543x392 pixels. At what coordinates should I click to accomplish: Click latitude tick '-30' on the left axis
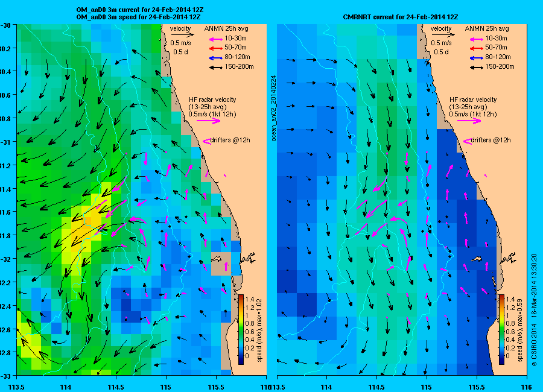(x=5, y=25)
